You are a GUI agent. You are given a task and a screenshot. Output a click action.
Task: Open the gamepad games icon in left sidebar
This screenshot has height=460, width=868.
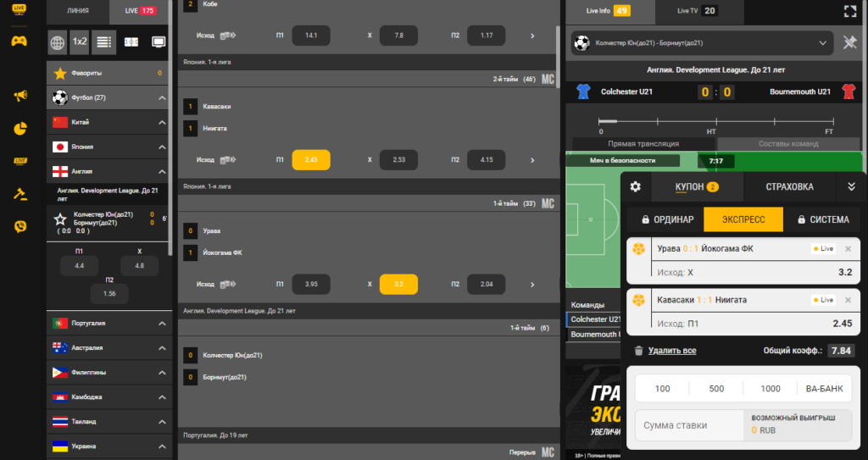19,41
